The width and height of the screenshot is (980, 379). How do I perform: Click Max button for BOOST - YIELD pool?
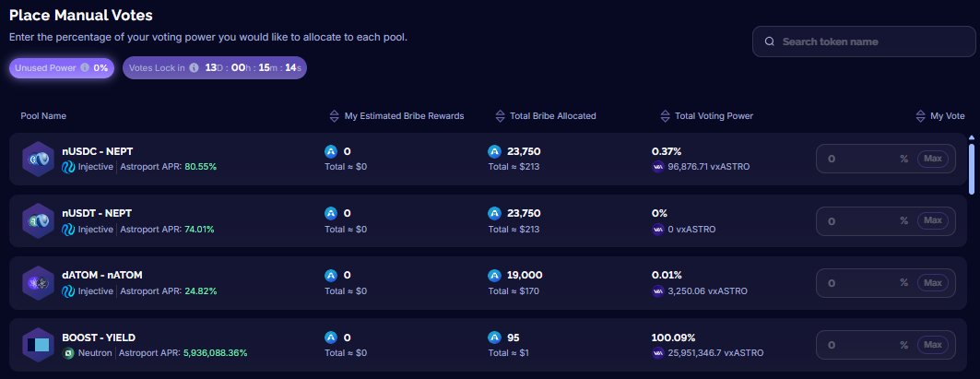tap(932, 345)
